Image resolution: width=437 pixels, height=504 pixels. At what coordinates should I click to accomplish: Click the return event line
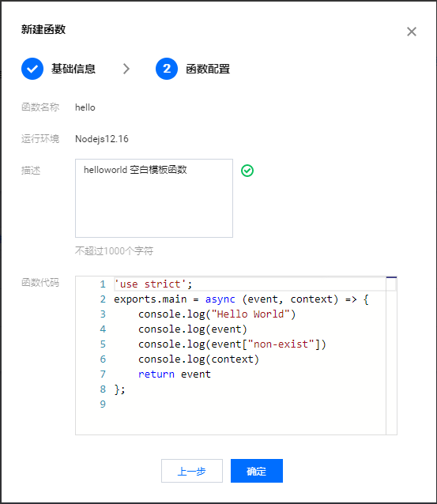tap(175, 374)
